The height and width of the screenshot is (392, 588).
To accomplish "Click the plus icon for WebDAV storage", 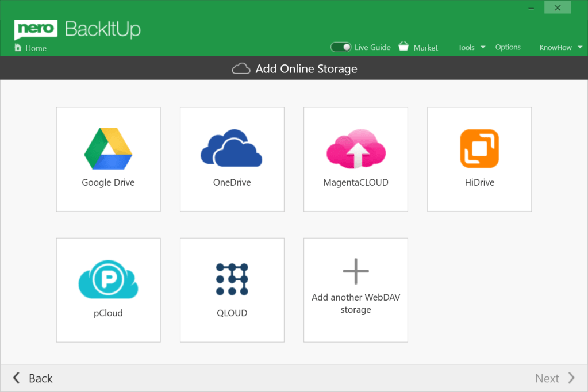I will pos(355,271).
